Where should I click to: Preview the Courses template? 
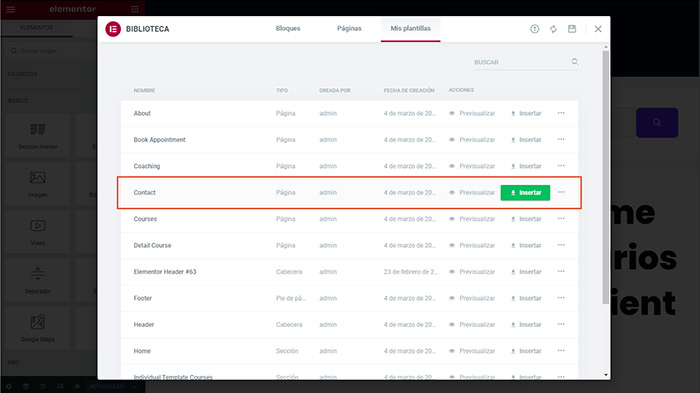(472, 219)
